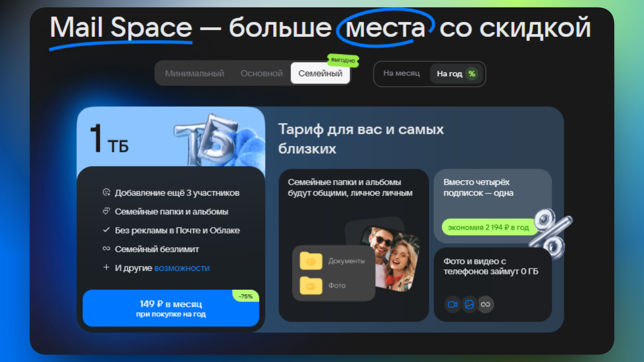Click the green percent icon inside the На год switch

coord(472,74)
